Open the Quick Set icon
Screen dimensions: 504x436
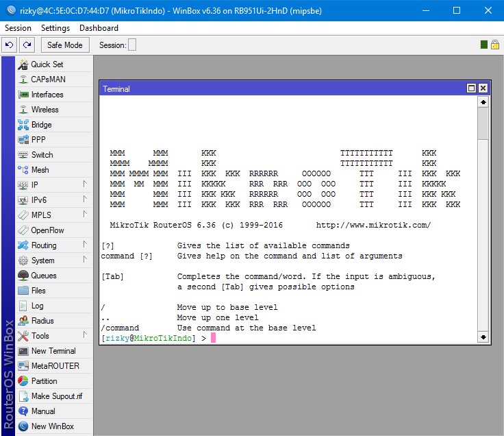pyautogui.click(x=23, y=64)
